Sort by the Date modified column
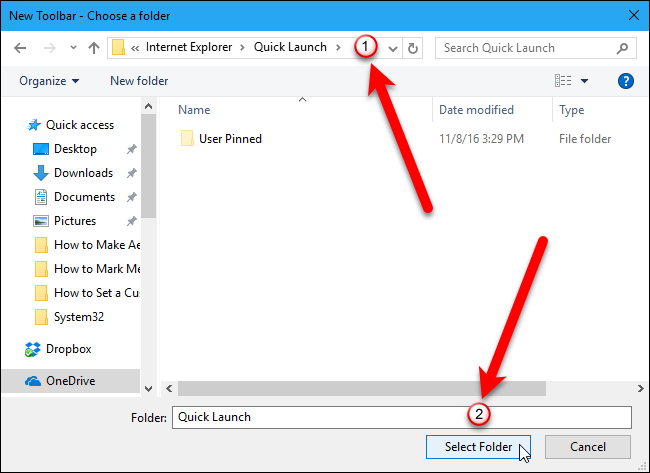The height and width of the screenshot is (473, 650). coord(477,110)
